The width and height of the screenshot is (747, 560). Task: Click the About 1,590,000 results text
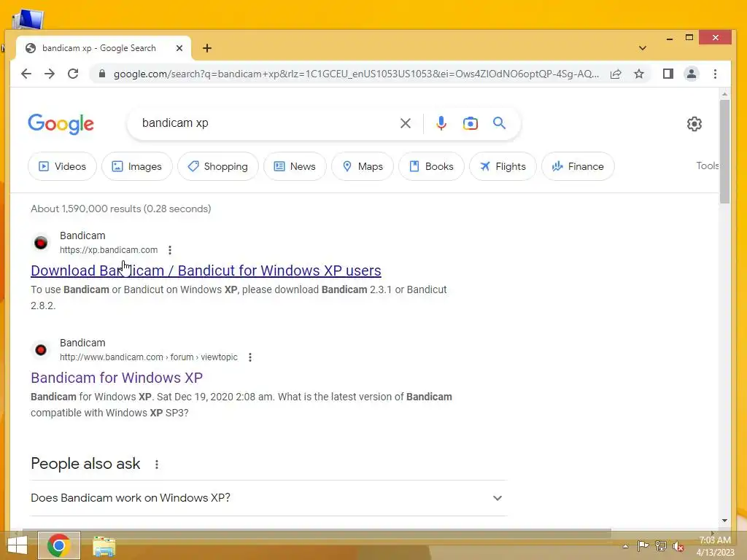[x=121, y=209]
